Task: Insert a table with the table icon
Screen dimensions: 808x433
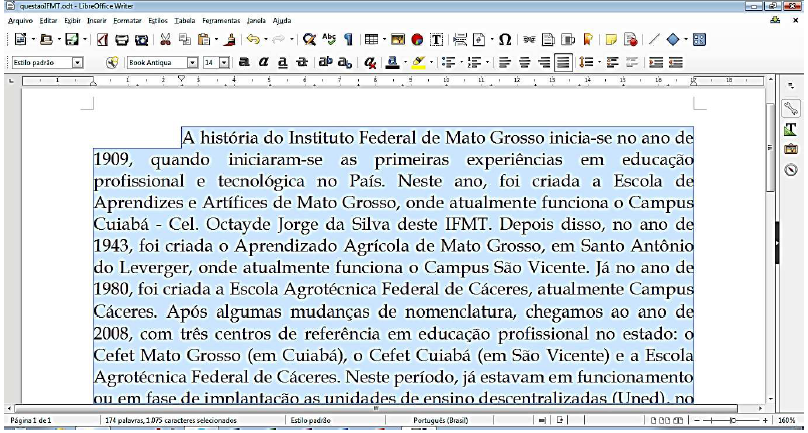Action: tap(371, 40)
